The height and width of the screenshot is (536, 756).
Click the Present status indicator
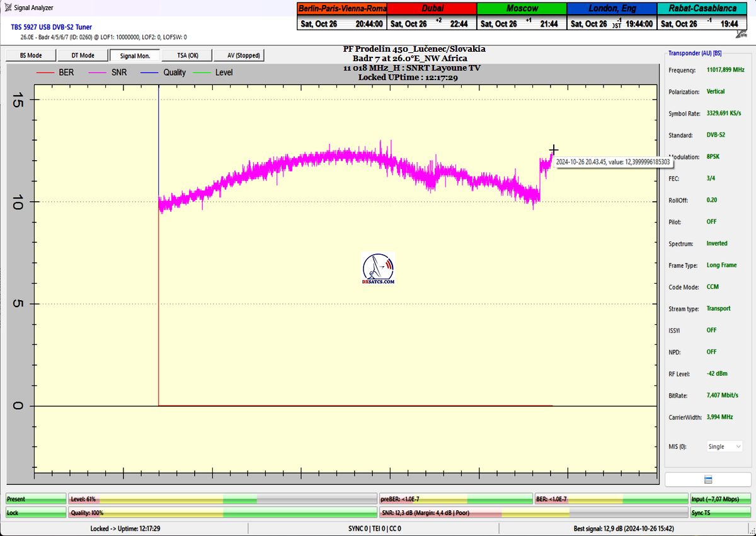click(x=35, y=499)
